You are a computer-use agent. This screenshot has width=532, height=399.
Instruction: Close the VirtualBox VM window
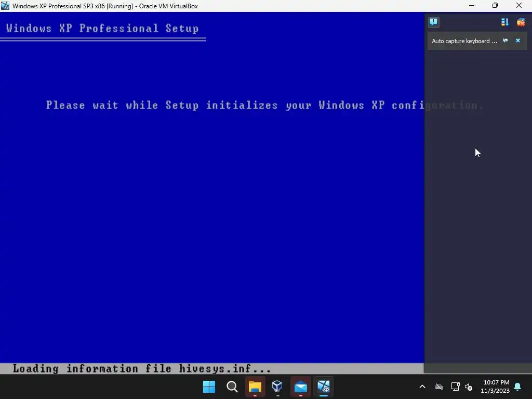pyautogui.click(x=519, y=5)
